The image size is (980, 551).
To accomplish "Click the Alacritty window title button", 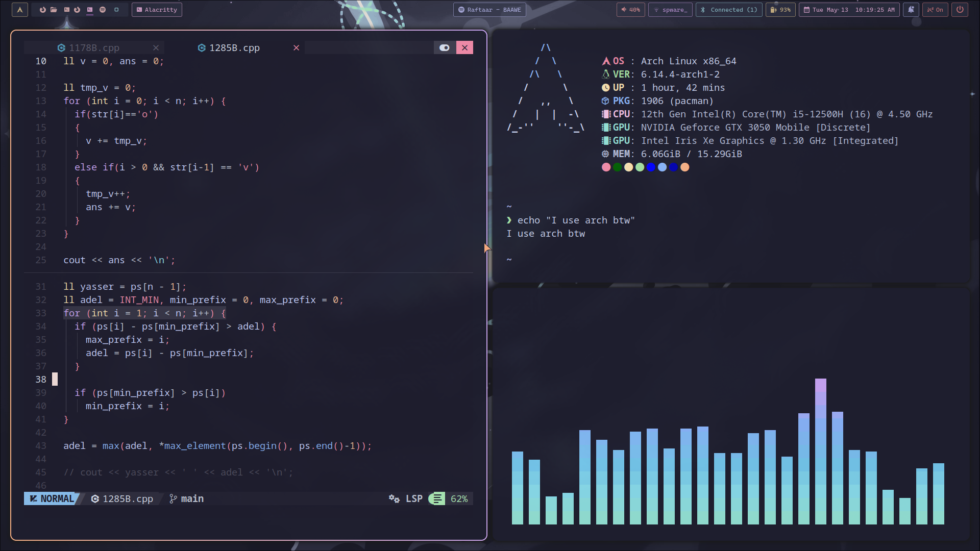I will [x=157, y=10].
